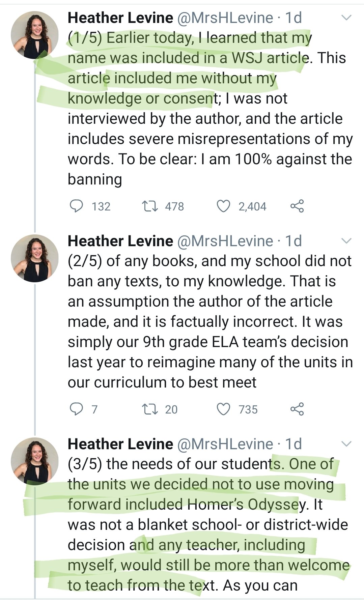Open the 3/5 tweet options chevron
364x600 pixels.
pyautogui.click(x=346, y=444)
